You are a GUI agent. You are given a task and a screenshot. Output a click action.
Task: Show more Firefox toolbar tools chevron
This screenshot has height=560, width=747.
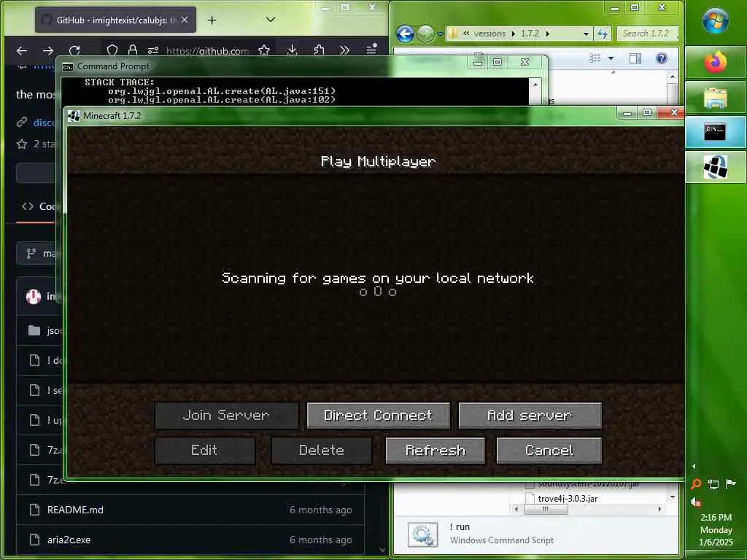point(344,50)
